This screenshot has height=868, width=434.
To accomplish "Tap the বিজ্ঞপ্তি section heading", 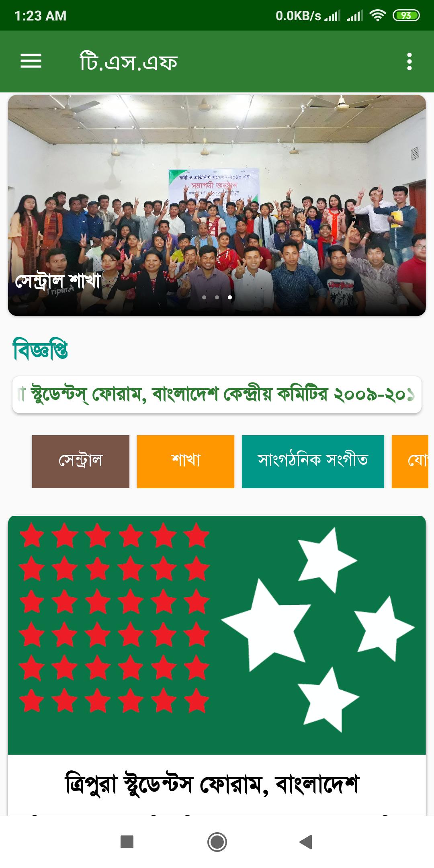I will coord(40,350).
